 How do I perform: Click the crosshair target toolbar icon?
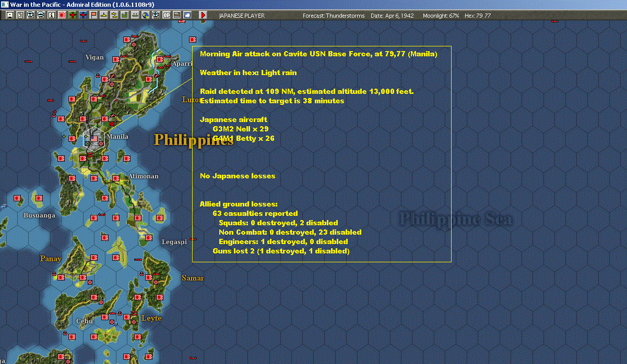coord(156,15)
